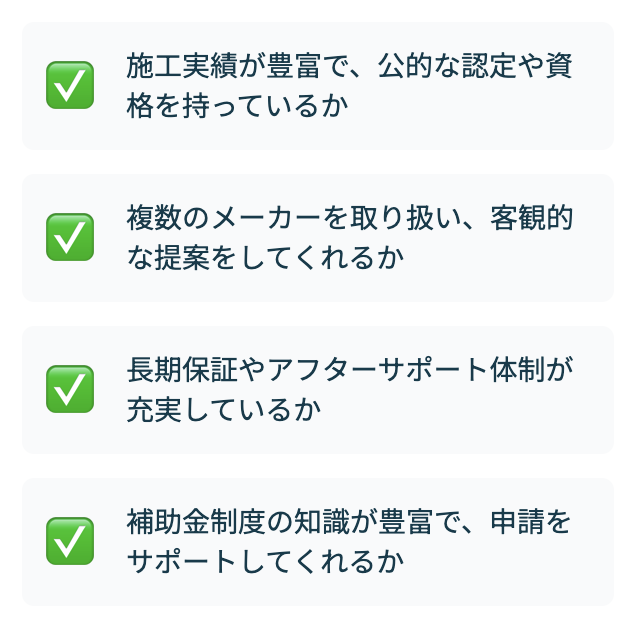Select the text line な提案をしてくれるか
This screenshot has width=642, height=624.
pyautogui.click(x=265, y=257)
